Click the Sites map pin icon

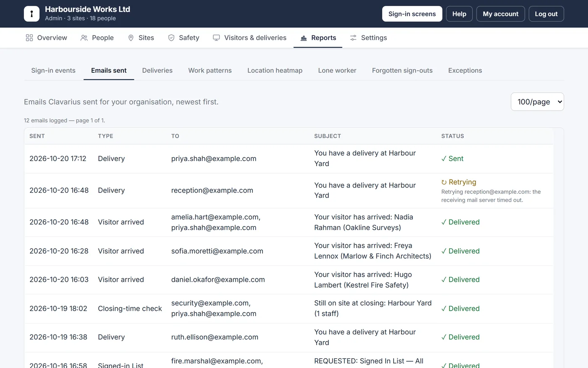coord(131,38)
